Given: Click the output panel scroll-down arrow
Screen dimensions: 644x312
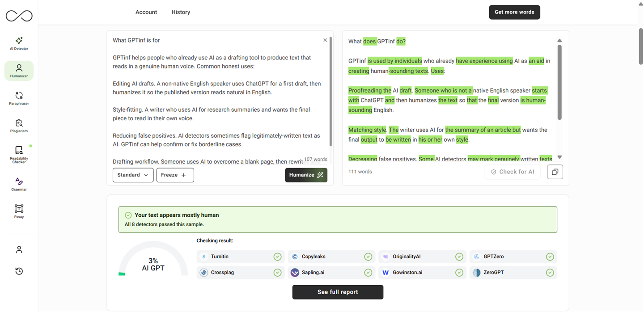Looking at the screenshot, I should [x=559, y=157].
